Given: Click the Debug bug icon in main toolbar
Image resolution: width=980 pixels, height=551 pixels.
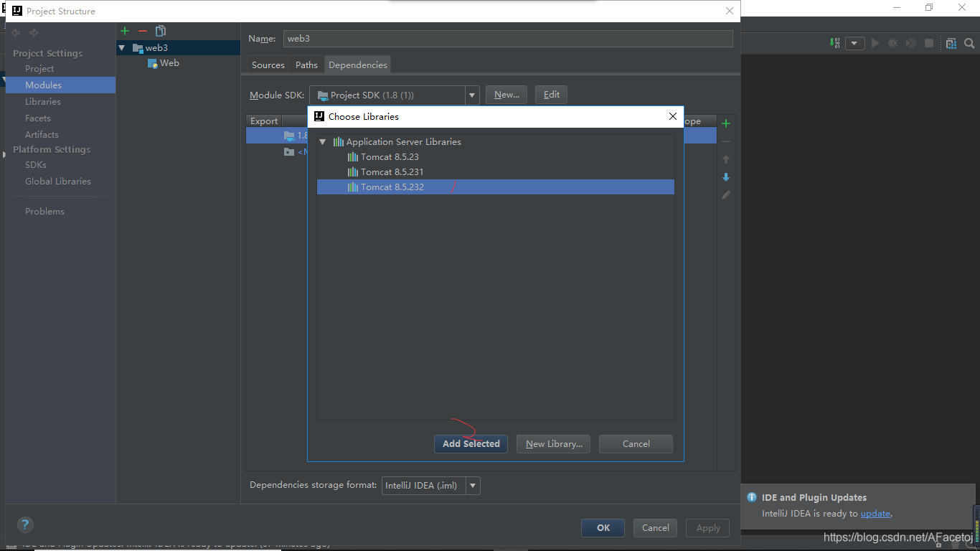Looking at the screenshot, I should (x=892, y=43).
